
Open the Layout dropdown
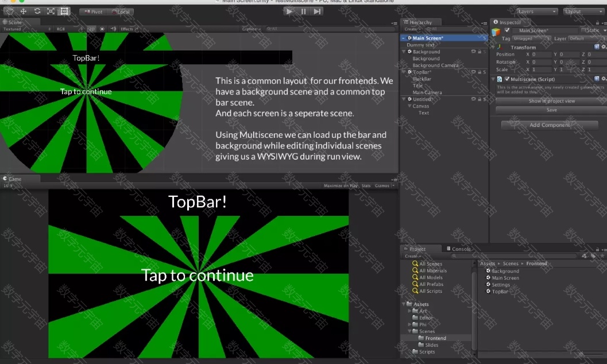click(x=583, y=11)
